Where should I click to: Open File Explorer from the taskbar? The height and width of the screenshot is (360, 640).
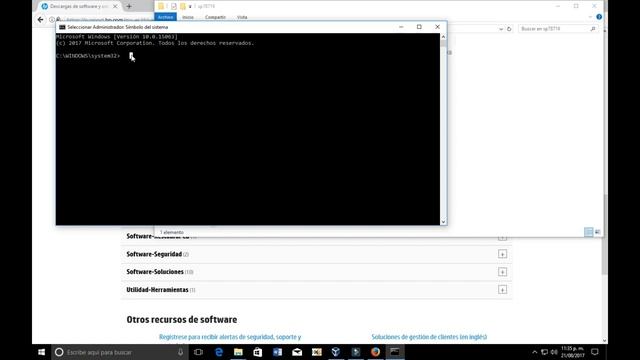click(238, 352)
